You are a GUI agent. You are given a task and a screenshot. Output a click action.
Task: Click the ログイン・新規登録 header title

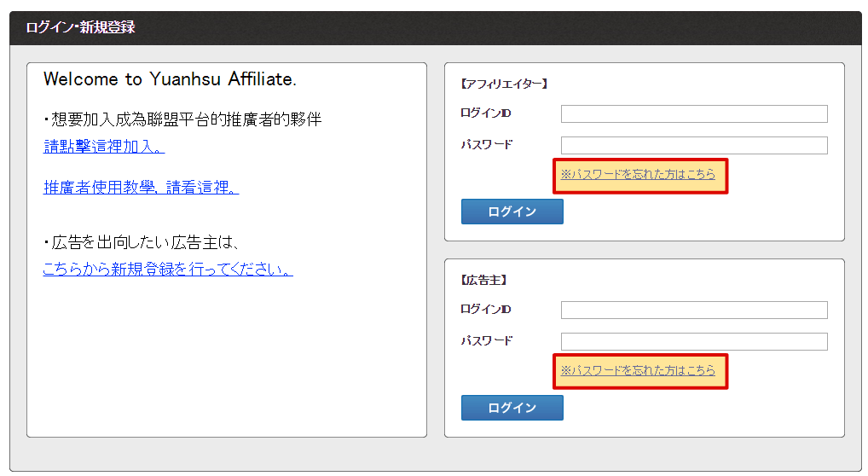[x=80, y=27]
